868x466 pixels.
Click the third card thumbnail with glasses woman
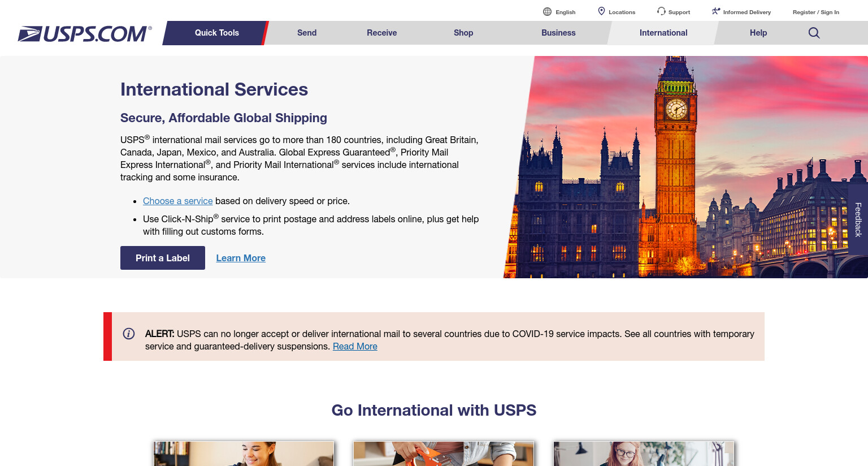[x=644, y=454]
